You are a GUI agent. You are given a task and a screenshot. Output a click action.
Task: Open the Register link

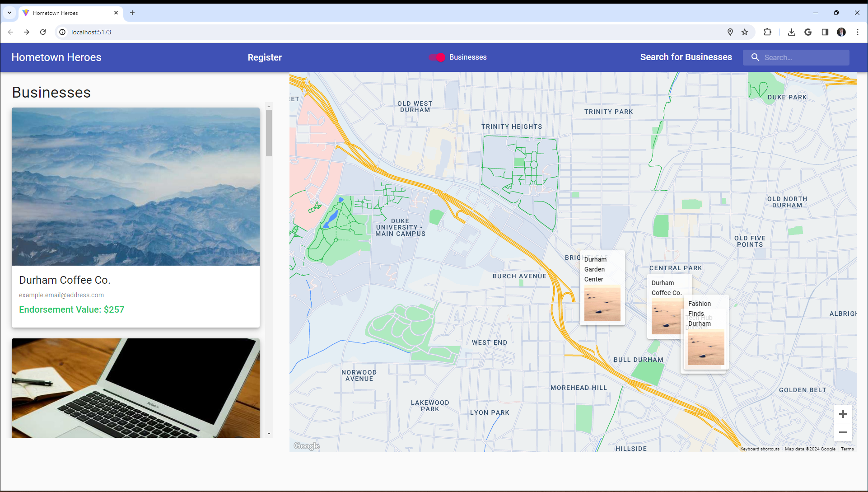click(x=265, y=57)
